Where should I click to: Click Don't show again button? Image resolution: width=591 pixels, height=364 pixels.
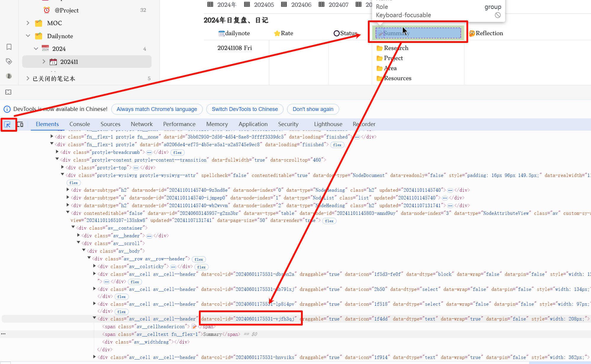point(313,109)
